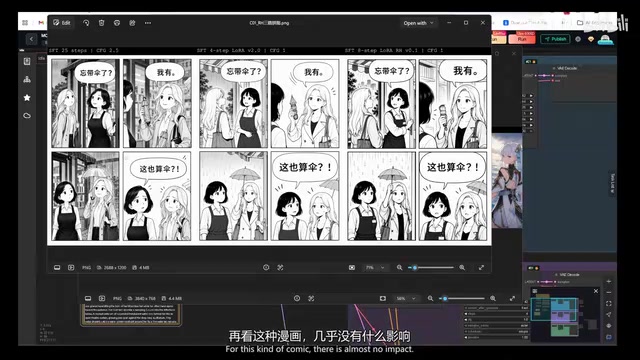
Task: Select the lower VAE Decode node title
Action: coord(569,275)
